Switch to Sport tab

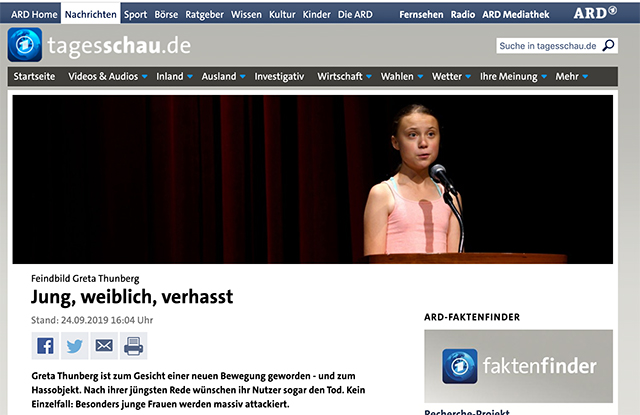[x=135, y=14]
